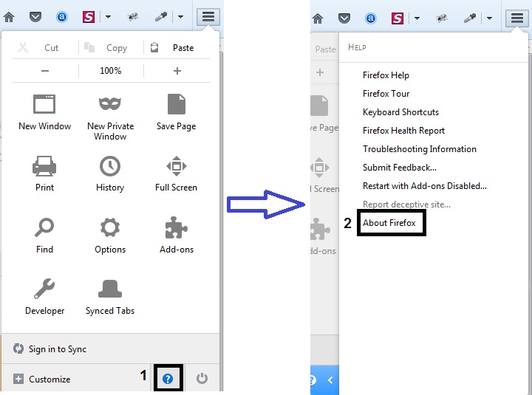This screenshot has height=395, width=532.
Task: Reset zoom by clicking 100%
Action: coord(111,71)
